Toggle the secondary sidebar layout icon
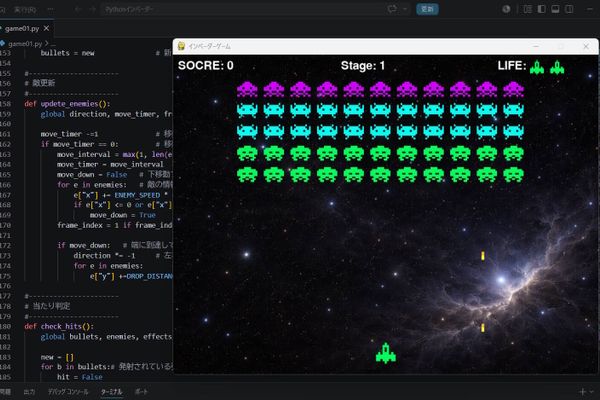 tap(569, 9)
